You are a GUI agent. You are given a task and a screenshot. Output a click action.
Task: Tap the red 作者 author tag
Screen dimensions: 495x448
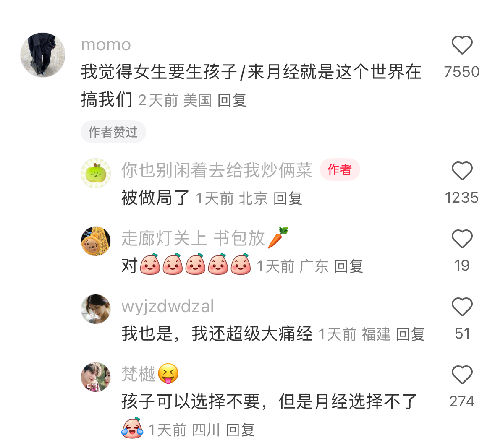pos(340,170)
